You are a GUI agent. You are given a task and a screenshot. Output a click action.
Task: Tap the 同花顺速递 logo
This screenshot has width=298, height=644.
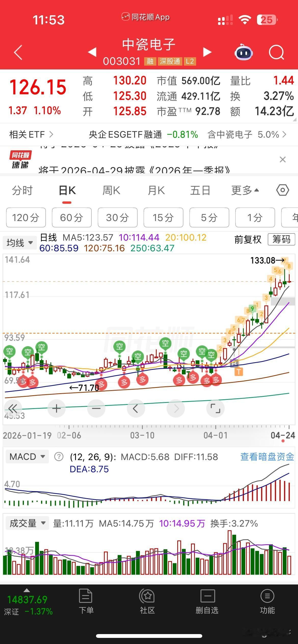click(20, 160)
